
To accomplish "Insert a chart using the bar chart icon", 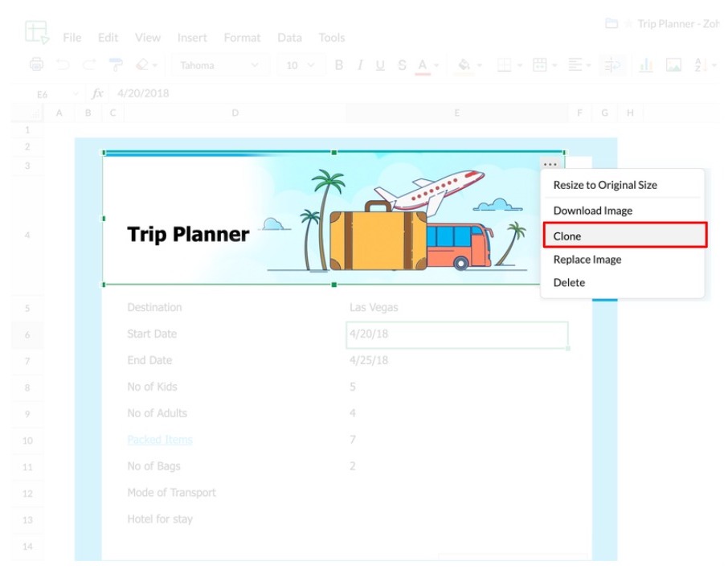I will (646, 65).
